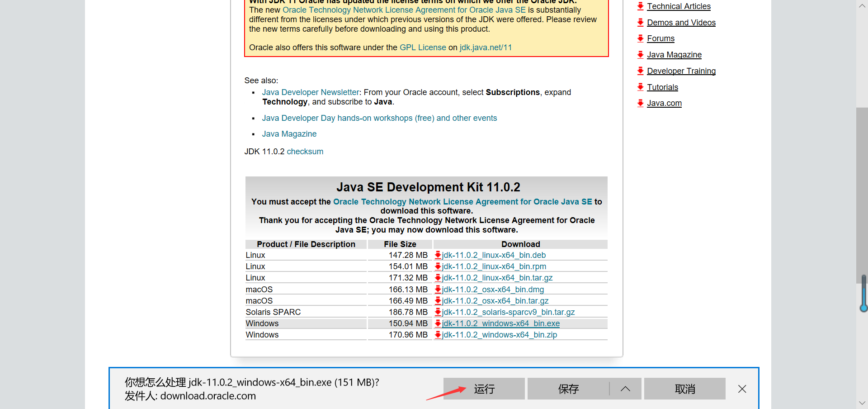868x409 pixels.
Task: Click 保存 to save the JDK installer
Action: (x=568, y=389)
